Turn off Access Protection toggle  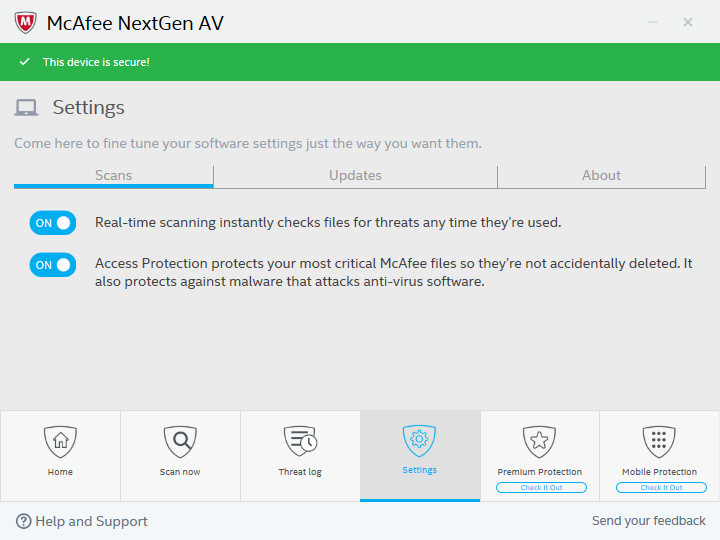53,264
